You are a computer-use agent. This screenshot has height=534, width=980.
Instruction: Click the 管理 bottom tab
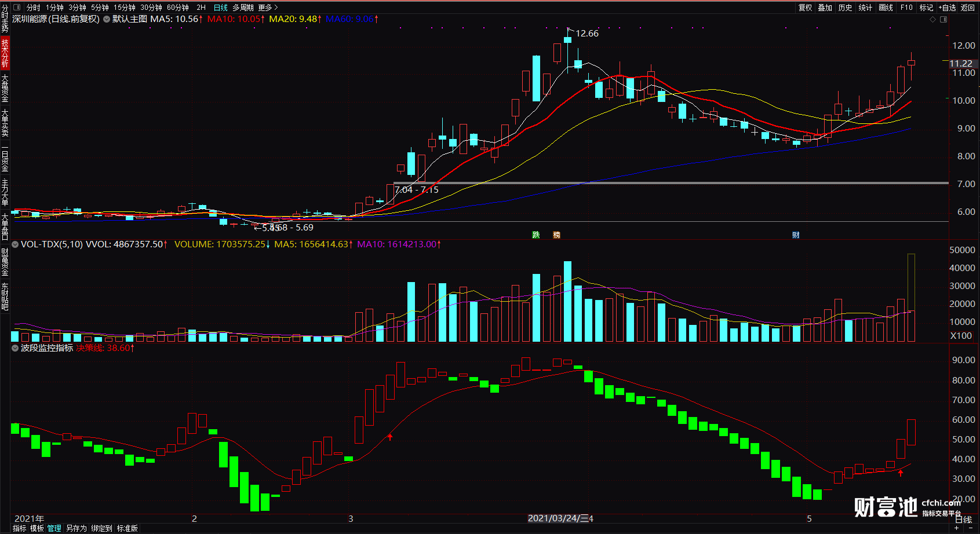pyautogui.click(x=54, y=528)
